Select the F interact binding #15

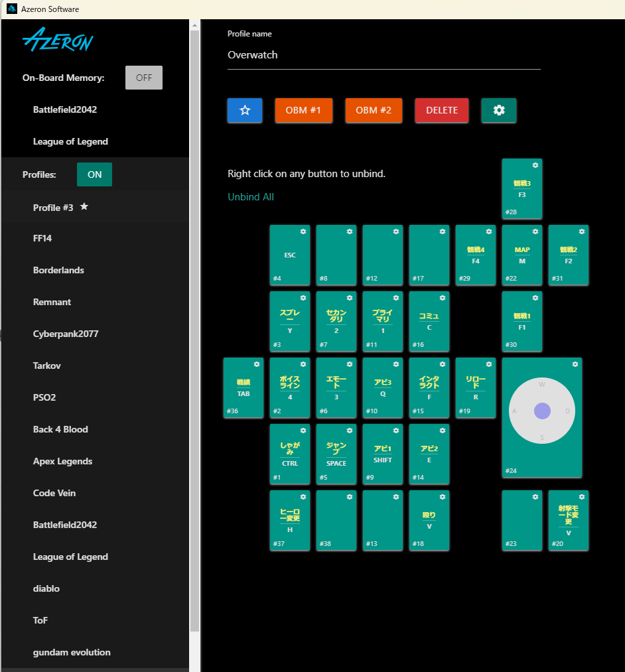[x=429, y=387]
